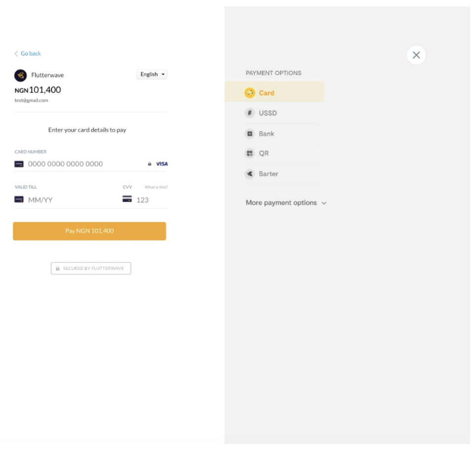Viewport: 476px width, 453px height.
Task: Click the PAYMENT OPTIONS heading
Action: 273,73
